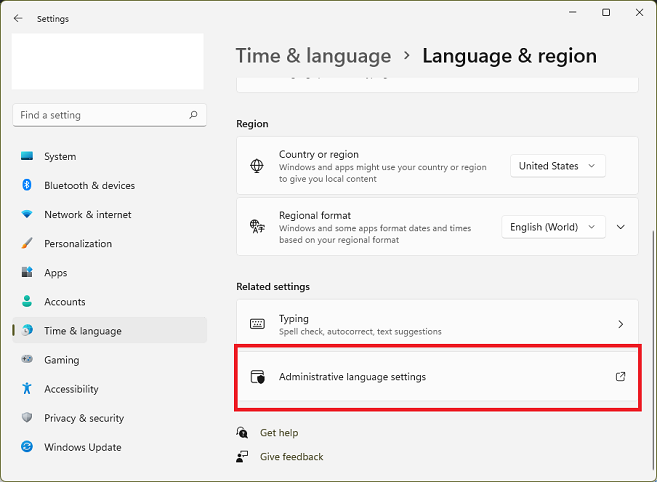
Task: Click the Accessibility figure icon
Action: click(x=27, y=388)
